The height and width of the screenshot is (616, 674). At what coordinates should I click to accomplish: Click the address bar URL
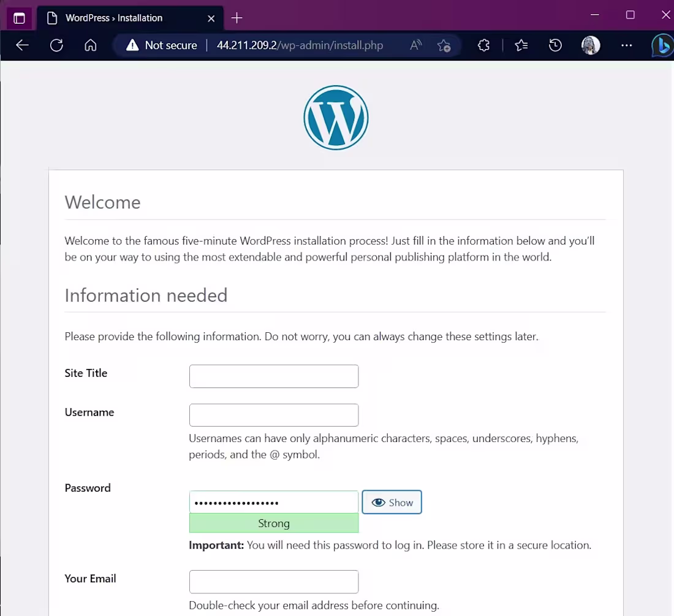pos(300,45)
